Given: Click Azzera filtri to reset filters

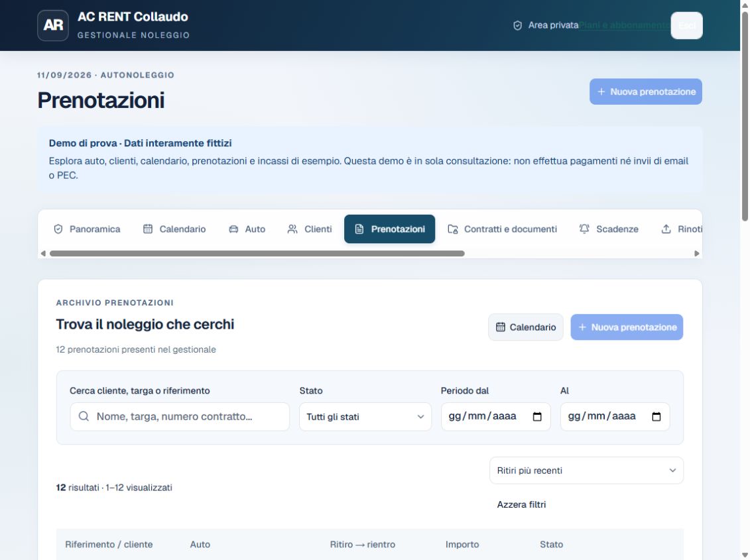Looking at the screenshot, I should click(x=521, y=504).
